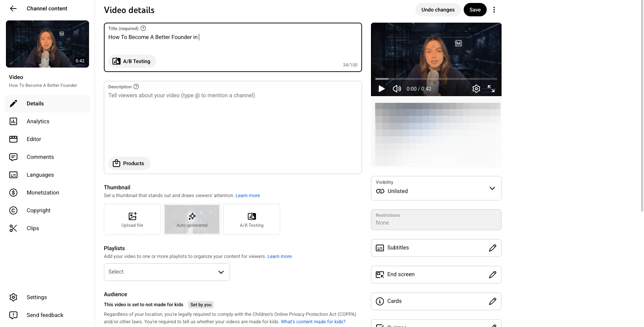Go to the Editor section

coord(47,139)
